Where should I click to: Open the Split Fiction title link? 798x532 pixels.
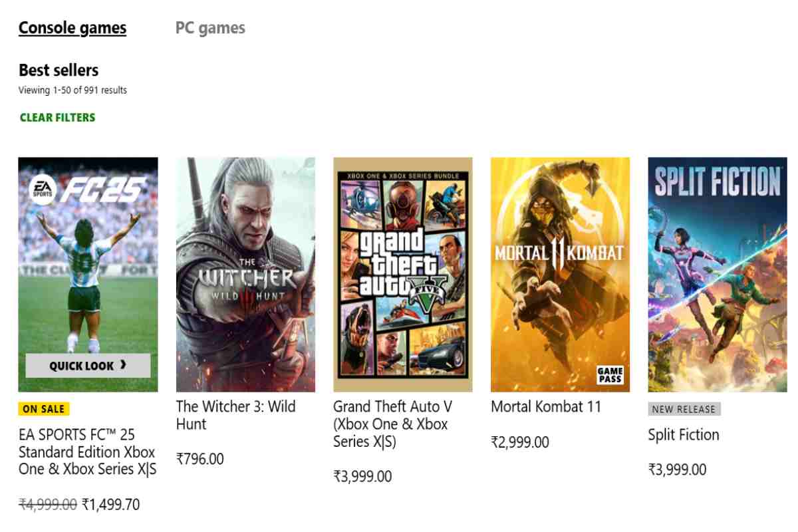click(684, 435)
